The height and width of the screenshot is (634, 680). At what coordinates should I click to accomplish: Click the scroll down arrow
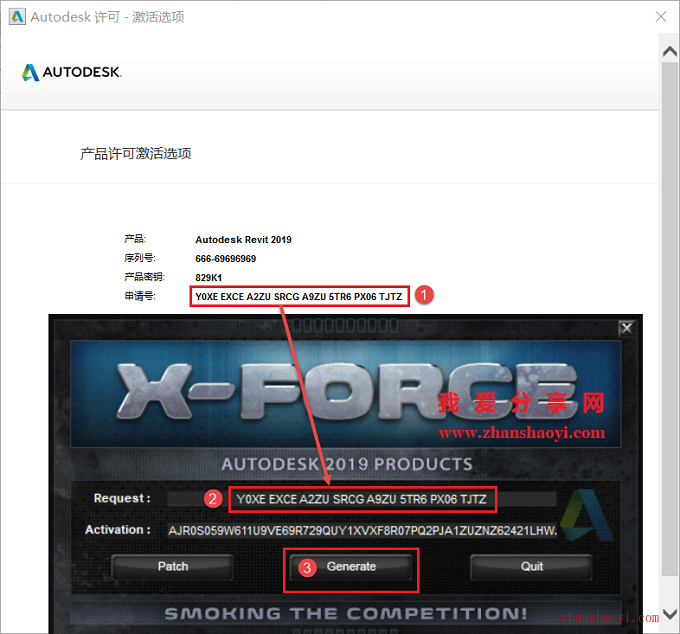coord(670,614)
